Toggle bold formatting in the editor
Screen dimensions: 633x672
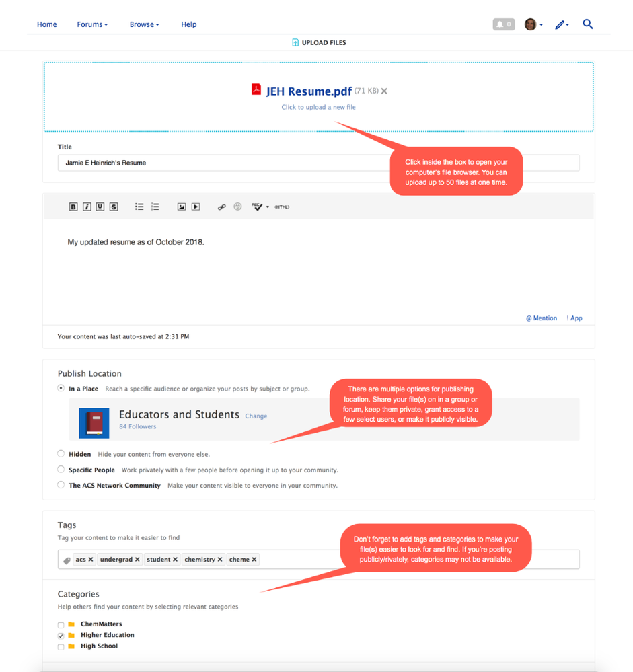pyautogui.click(x=73, y=207)
